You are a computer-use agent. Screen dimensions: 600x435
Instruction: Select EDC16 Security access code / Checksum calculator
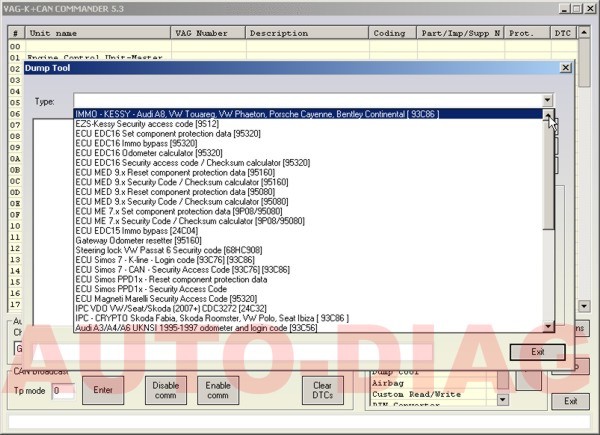(x=308, y=163)
